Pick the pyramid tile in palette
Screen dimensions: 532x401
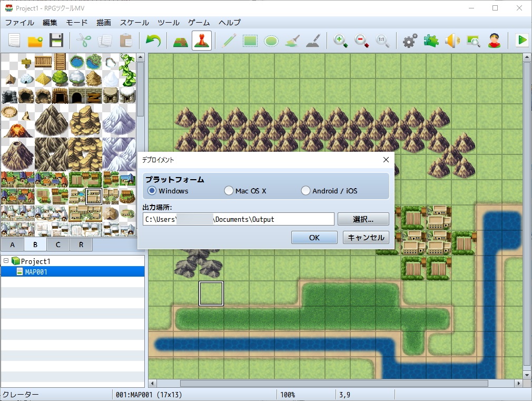coord(43,79)
